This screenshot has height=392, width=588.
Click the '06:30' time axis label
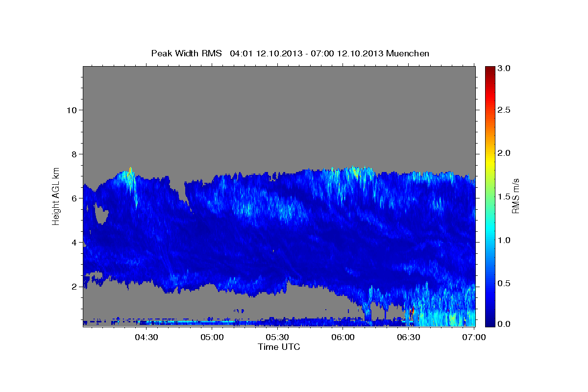[409, 337]
